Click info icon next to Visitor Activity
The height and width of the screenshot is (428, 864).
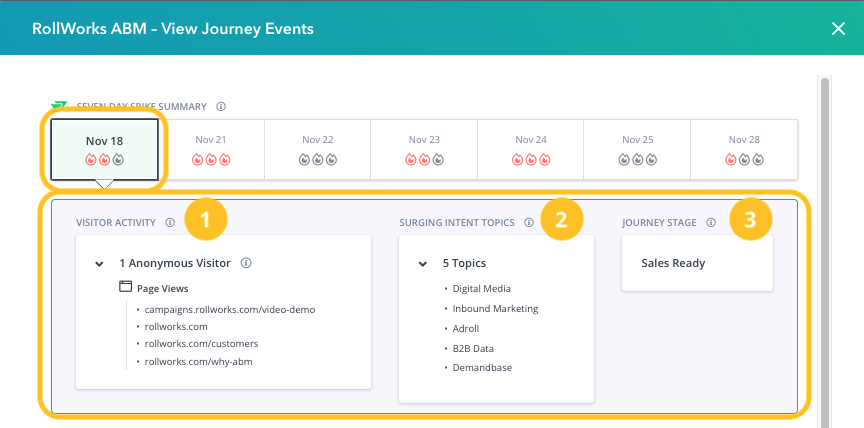pos(170,223)
